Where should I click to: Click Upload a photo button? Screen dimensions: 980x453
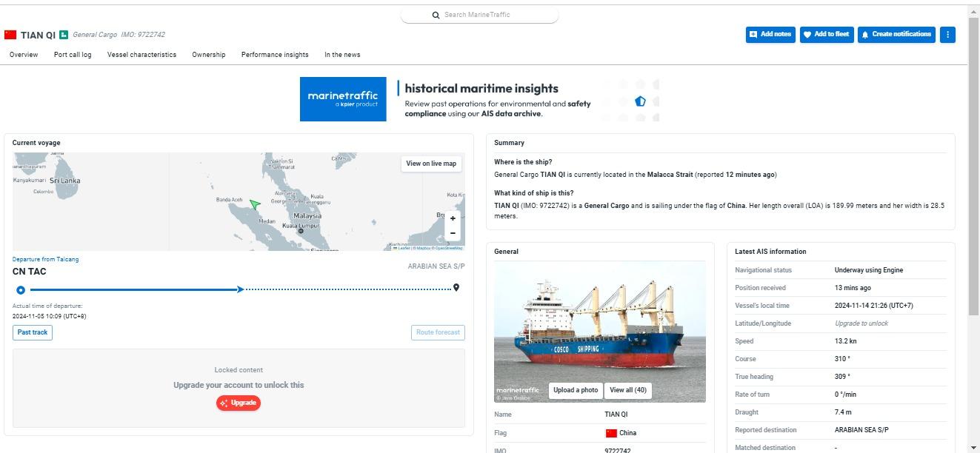pos(576,390)
